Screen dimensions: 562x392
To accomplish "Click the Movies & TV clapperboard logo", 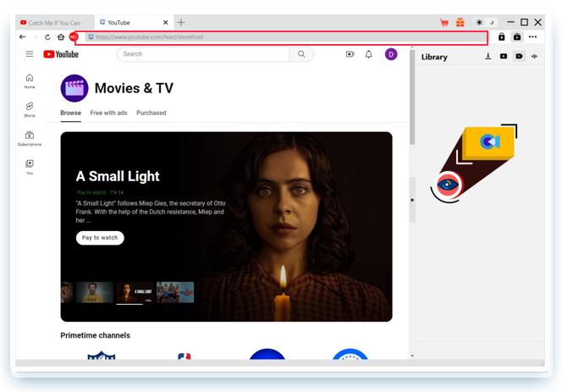I will point(74,88).
